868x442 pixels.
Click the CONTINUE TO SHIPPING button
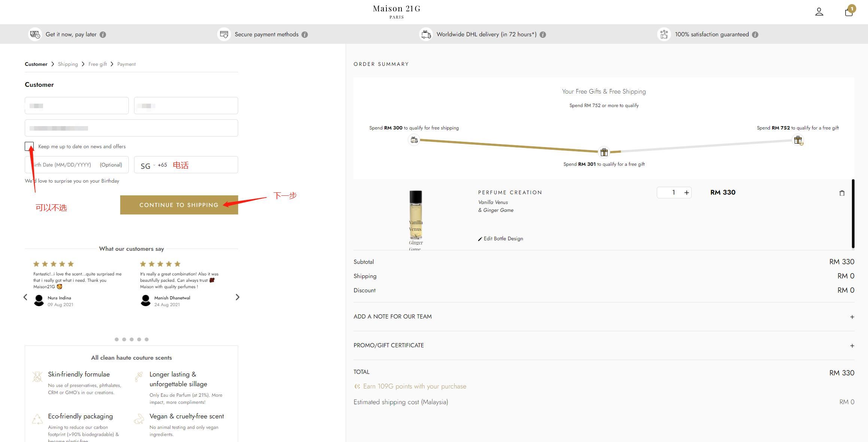(179, 205)
